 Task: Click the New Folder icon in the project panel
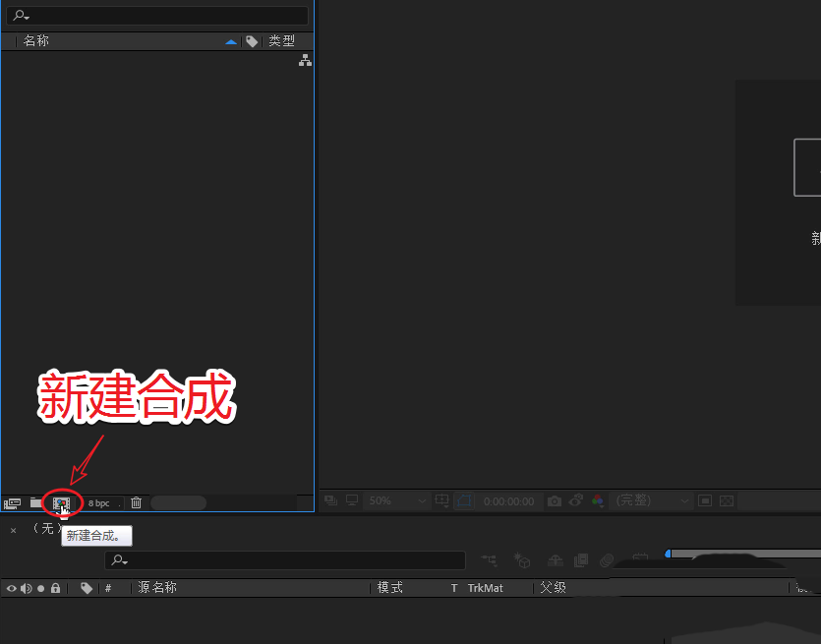click(x=35, y=502)
